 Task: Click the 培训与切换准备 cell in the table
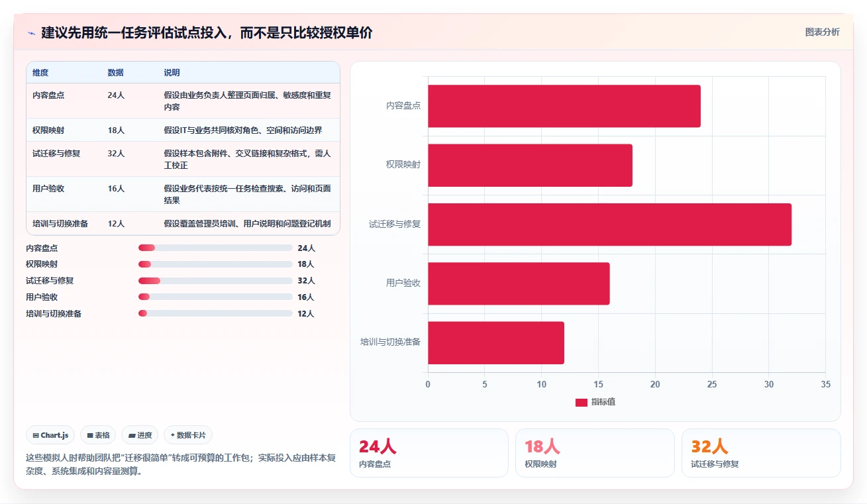tap(60, 224)
